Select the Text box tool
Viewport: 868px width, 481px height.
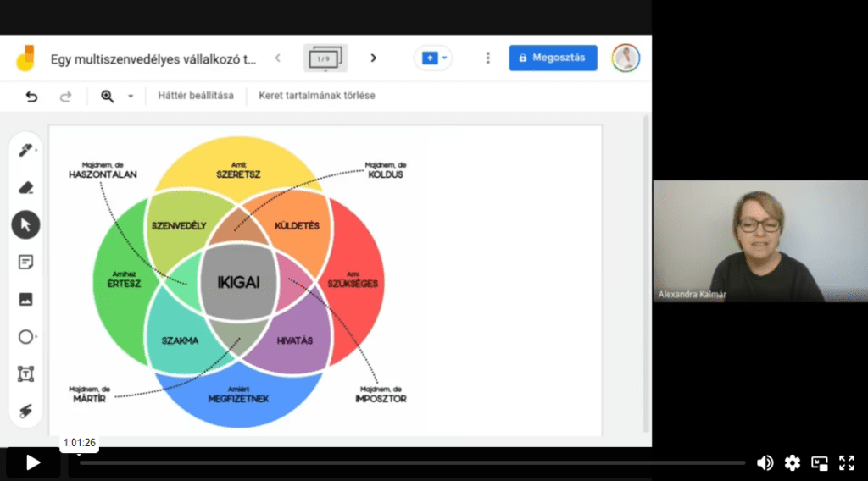pos(25,374)
